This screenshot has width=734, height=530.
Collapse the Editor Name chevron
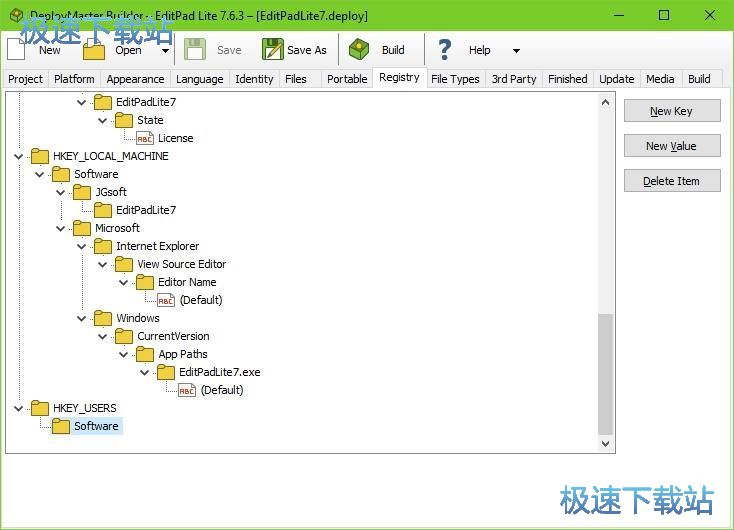click(x=124, y=282)
